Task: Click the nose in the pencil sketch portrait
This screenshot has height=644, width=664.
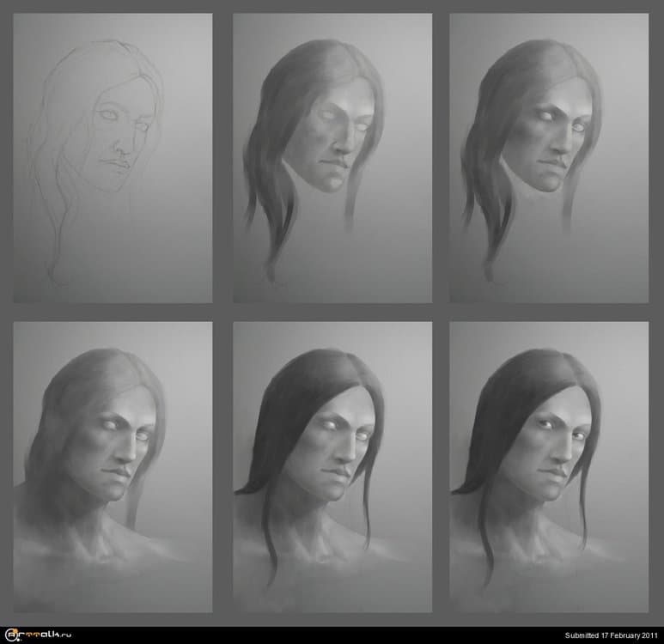Action: [x=126, y=140]
